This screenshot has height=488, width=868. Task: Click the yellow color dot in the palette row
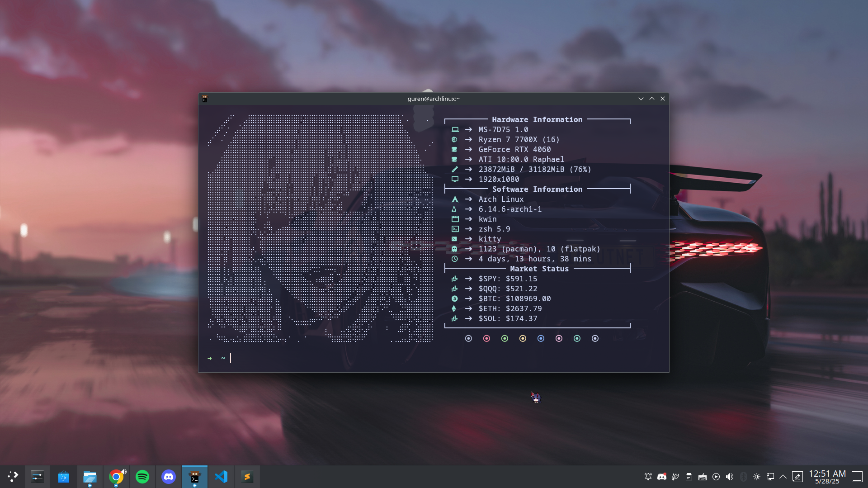[x=523, y=338]
